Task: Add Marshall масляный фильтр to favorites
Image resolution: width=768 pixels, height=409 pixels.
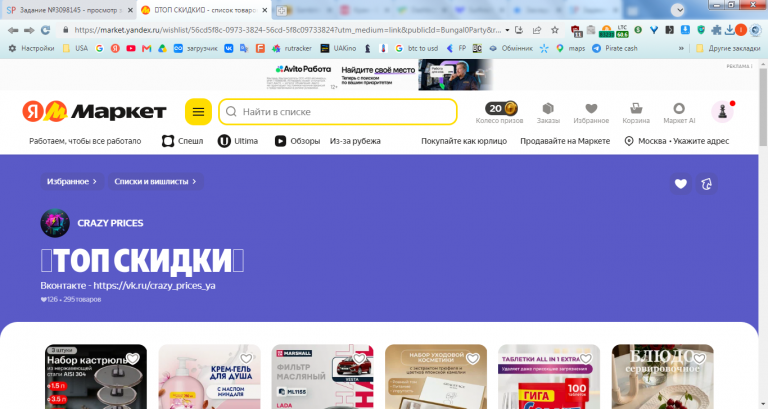Action: tap(359, 359)
